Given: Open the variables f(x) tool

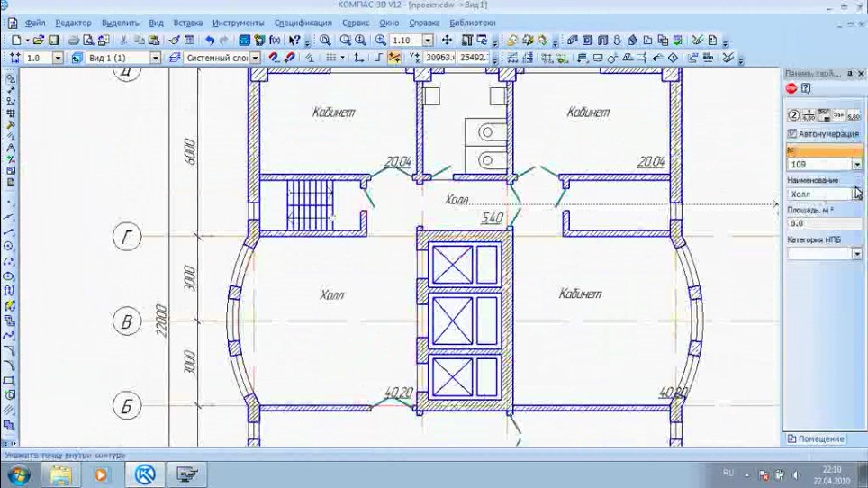Looking at the screenshot, I should (x=275, y=40).
